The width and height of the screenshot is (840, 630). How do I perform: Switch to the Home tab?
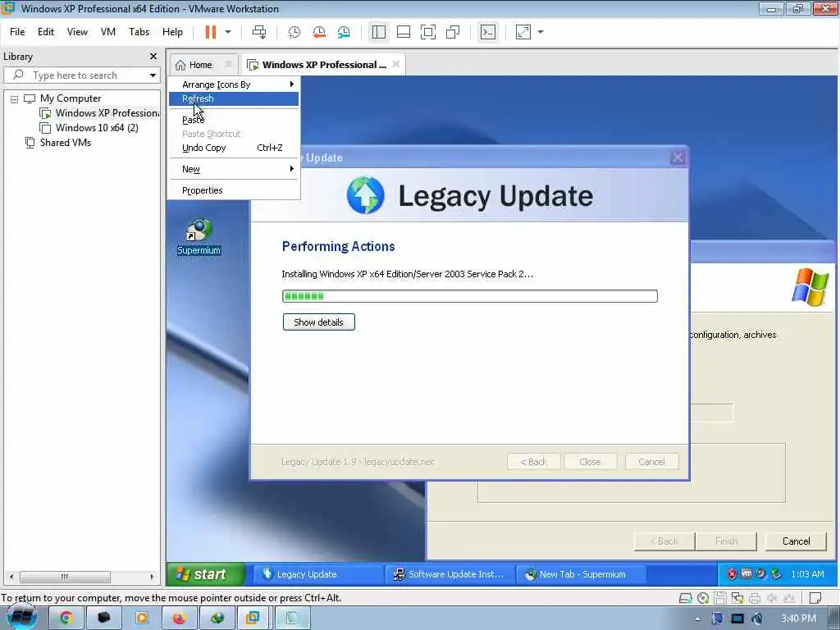[x=194, y=65]
